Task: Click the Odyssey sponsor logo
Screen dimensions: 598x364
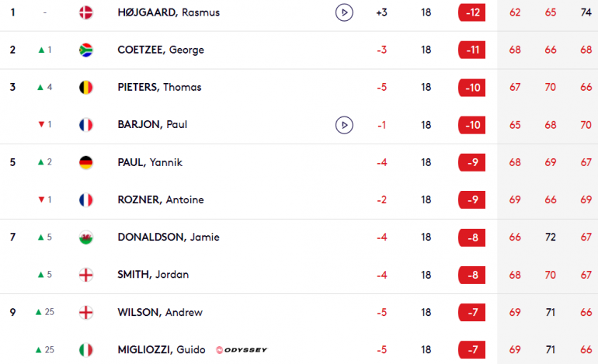Action: 242,350
